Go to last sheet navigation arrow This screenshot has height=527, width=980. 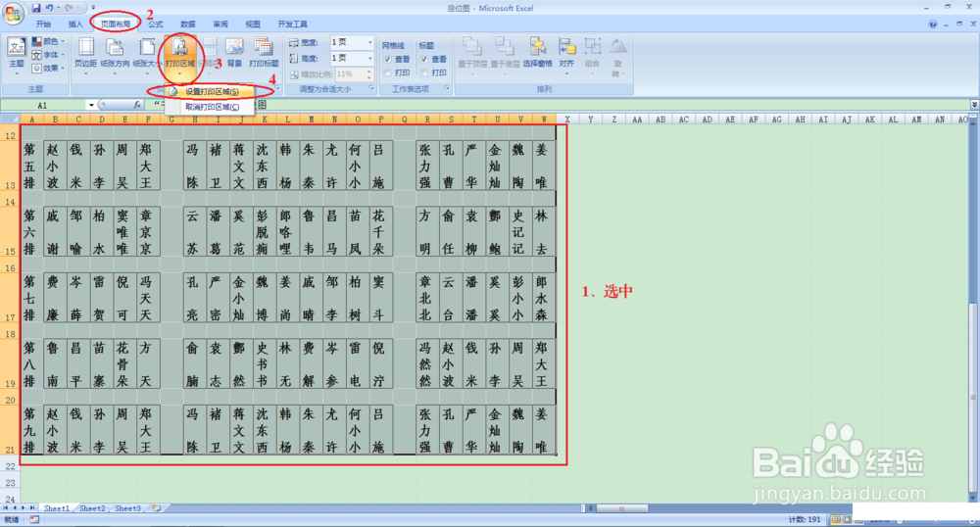(32, 508)
